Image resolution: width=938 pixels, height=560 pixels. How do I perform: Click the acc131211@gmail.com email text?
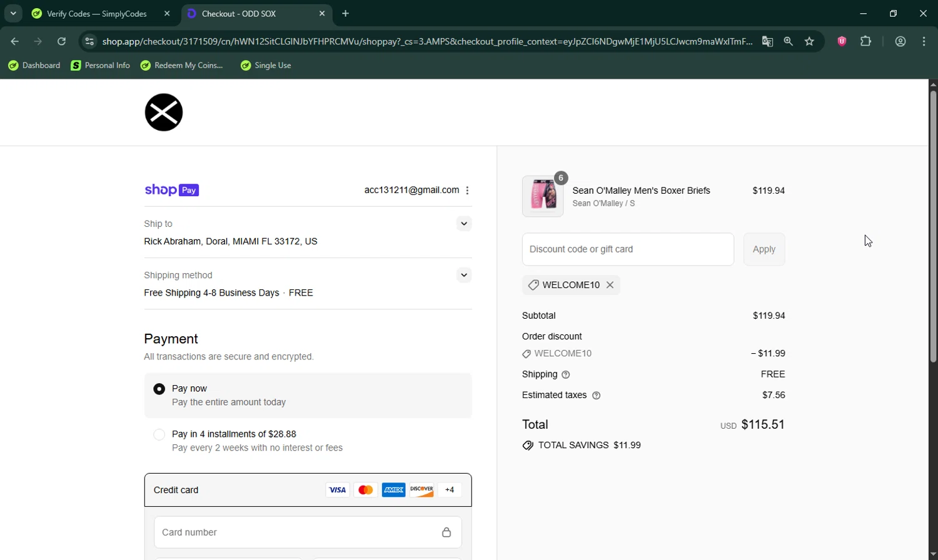pyautogui.click(x=411, y=190)
